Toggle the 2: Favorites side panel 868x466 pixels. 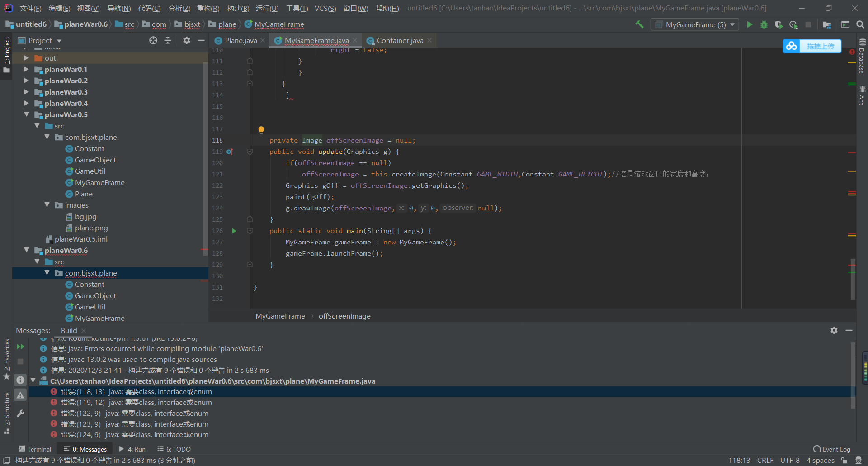pos(6,359)
